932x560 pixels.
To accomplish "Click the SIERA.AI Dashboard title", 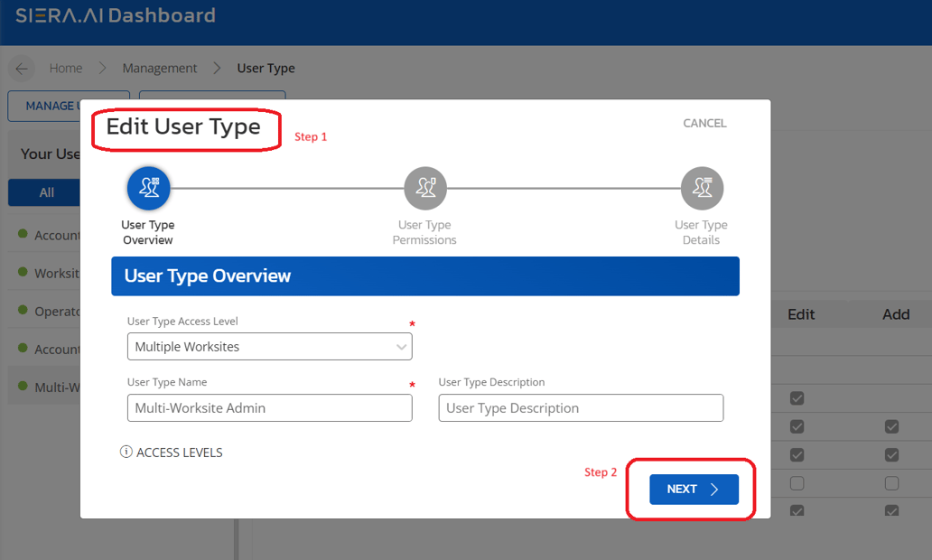I will pos(116,15).
